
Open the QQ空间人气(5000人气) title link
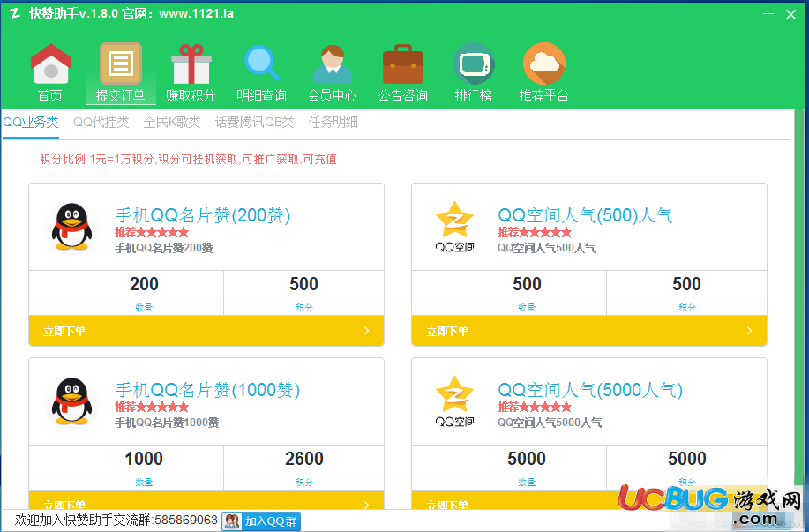click(x=590, y=390)
